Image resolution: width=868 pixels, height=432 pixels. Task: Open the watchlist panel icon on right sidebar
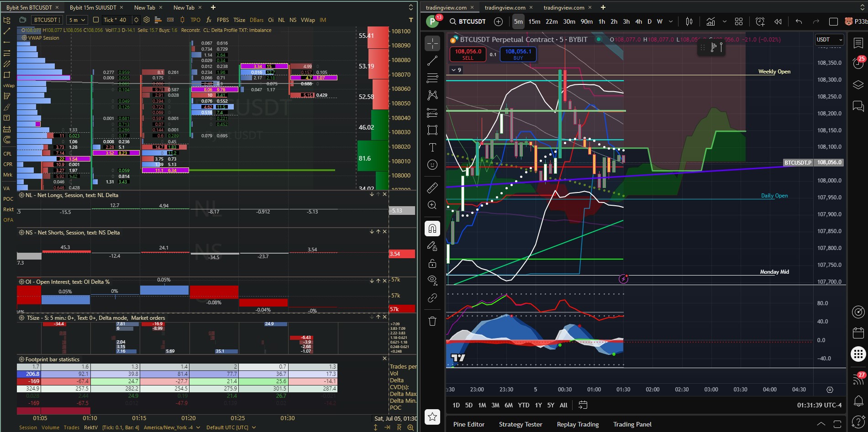tap(858, 43)
